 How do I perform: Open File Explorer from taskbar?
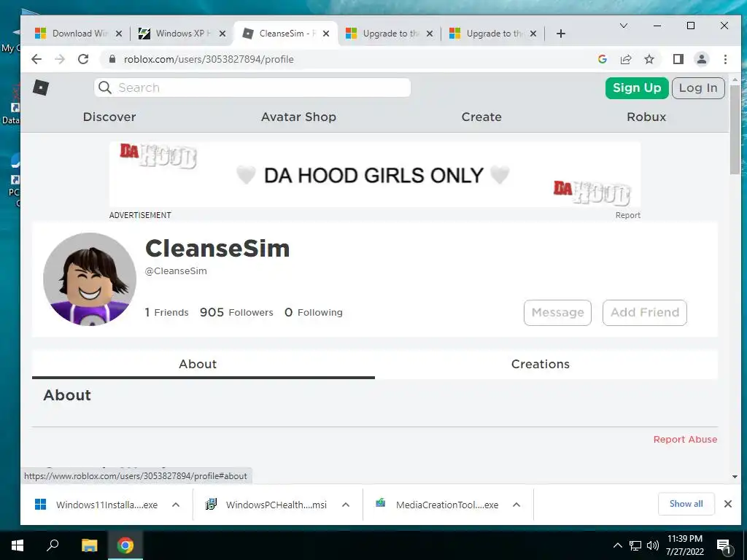pos(89,545)
